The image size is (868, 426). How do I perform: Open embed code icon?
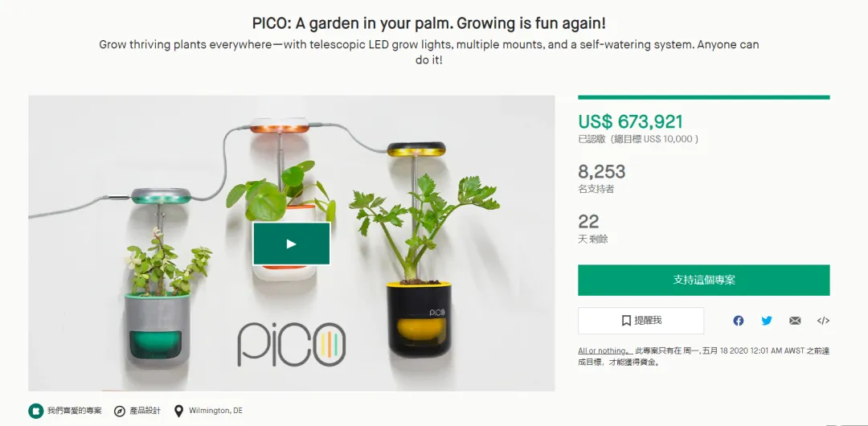pos(823,321)
